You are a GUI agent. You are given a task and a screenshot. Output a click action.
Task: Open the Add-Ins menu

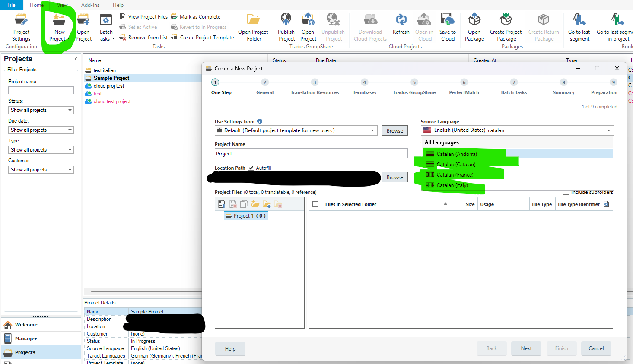click(90, 5)
